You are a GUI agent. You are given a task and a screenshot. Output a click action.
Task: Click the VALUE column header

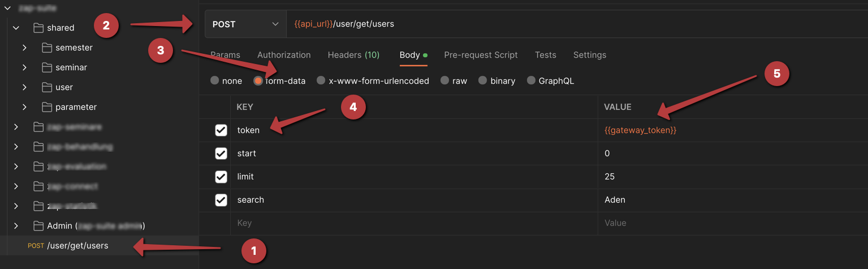pyautogui.click(x=617, y=107)
